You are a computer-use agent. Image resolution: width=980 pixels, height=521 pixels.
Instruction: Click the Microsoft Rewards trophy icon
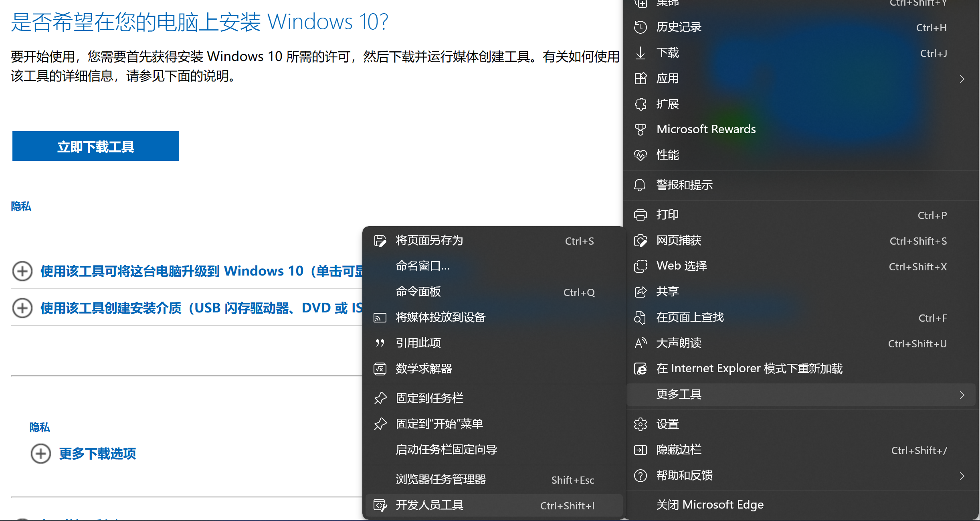[x=640, y=130]
